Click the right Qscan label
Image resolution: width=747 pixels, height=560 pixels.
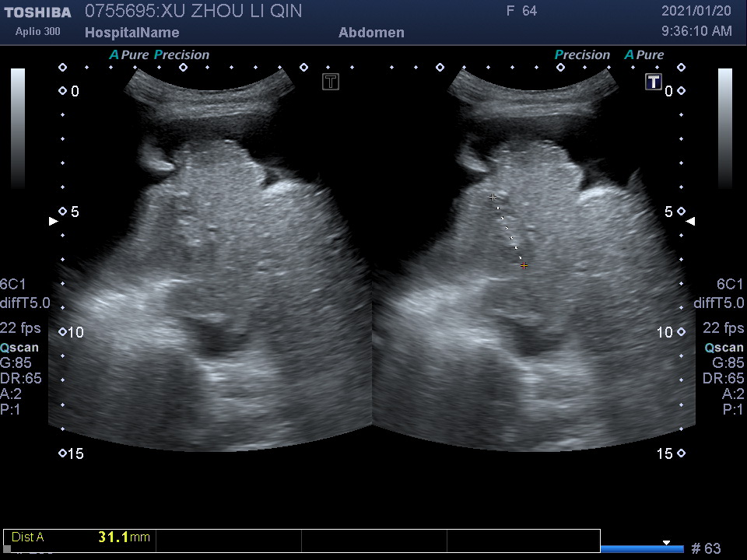point(724,348)
